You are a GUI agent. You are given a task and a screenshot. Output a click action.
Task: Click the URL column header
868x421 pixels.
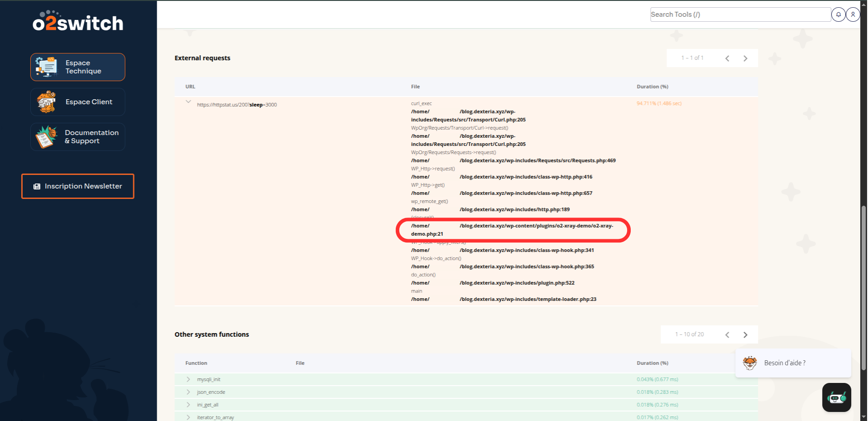190,87
